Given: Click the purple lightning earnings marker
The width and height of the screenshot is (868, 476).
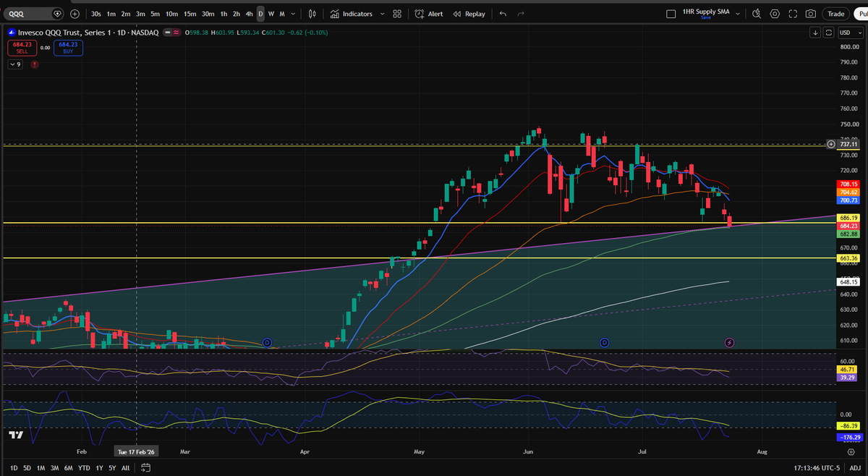Looking at the screenshot, I should coord(729,341).
